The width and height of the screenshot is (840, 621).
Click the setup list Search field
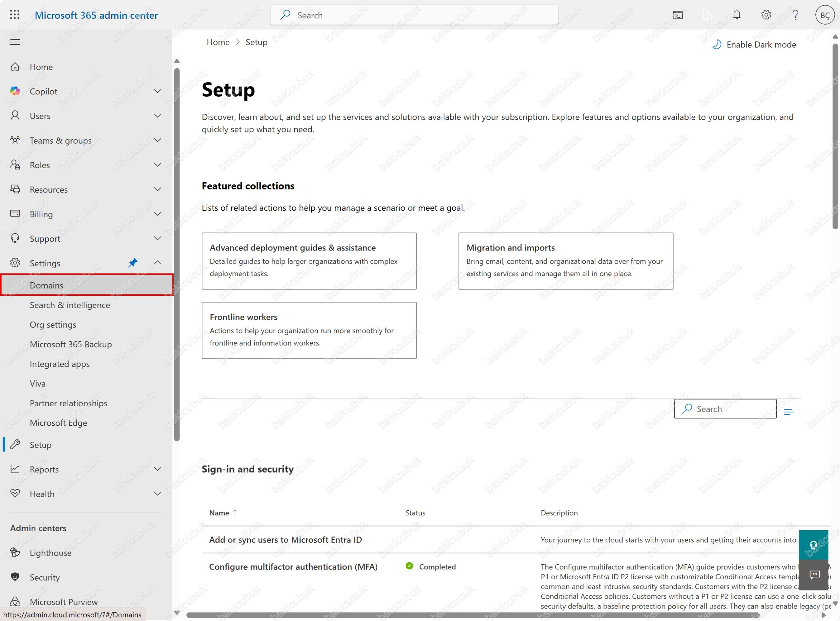tap(730, 409)
